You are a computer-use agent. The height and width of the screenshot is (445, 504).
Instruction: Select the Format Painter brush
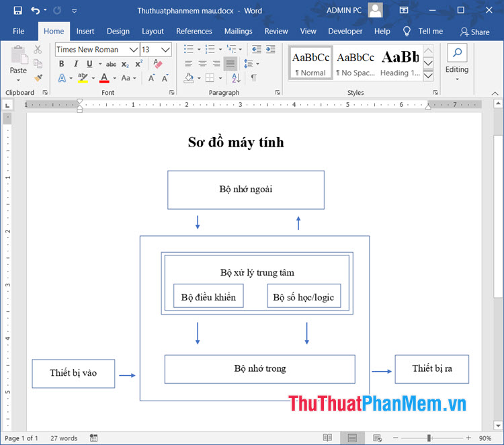(x=38, y=78)
